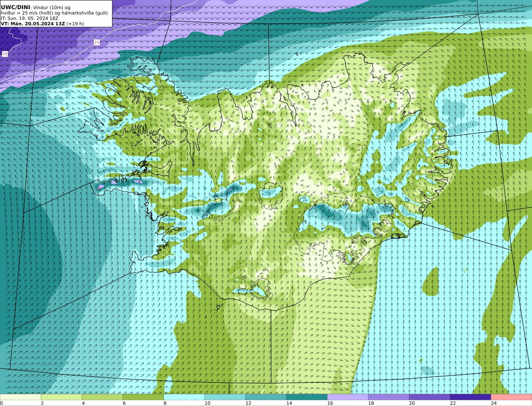532x406 pixels.
Task: Click the '30' gust contour label
Action: point(5,54)
